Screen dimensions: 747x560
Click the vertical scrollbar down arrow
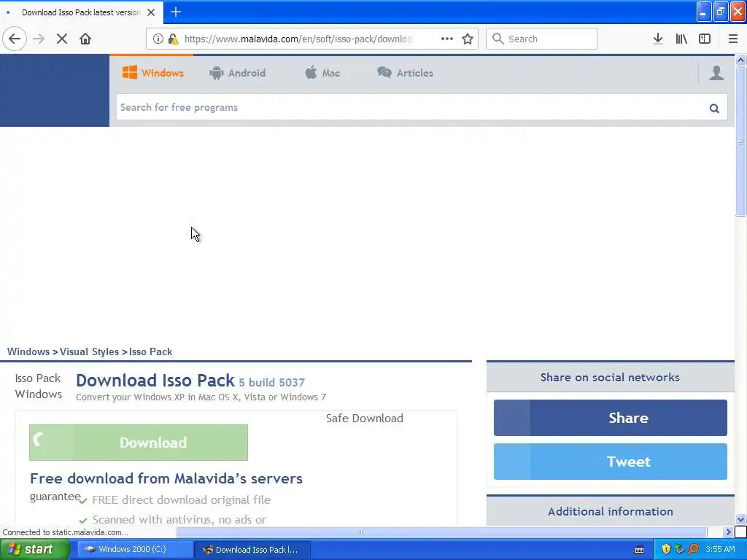click(x=740, y=519)
